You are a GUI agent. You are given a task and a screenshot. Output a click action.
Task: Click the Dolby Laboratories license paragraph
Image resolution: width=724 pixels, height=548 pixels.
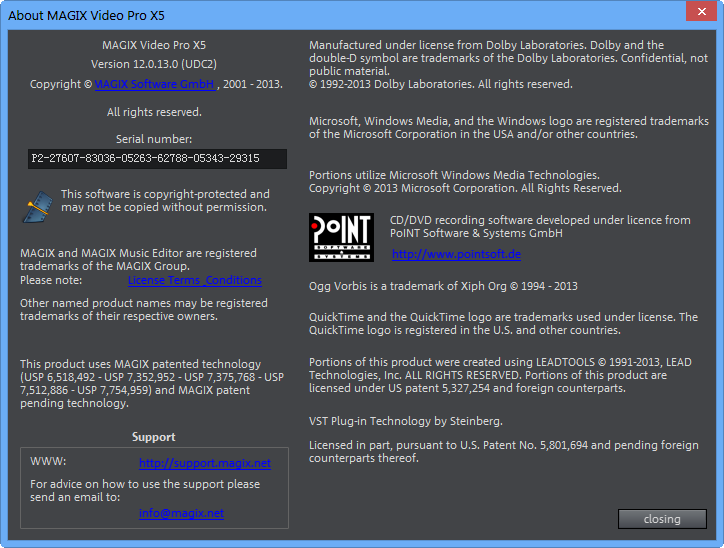508,64
